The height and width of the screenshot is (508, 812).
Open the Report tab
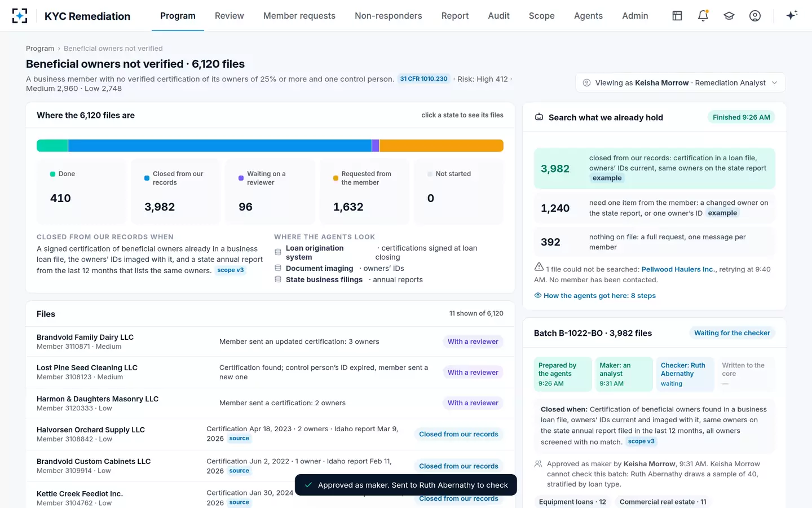tap(455, 16)
